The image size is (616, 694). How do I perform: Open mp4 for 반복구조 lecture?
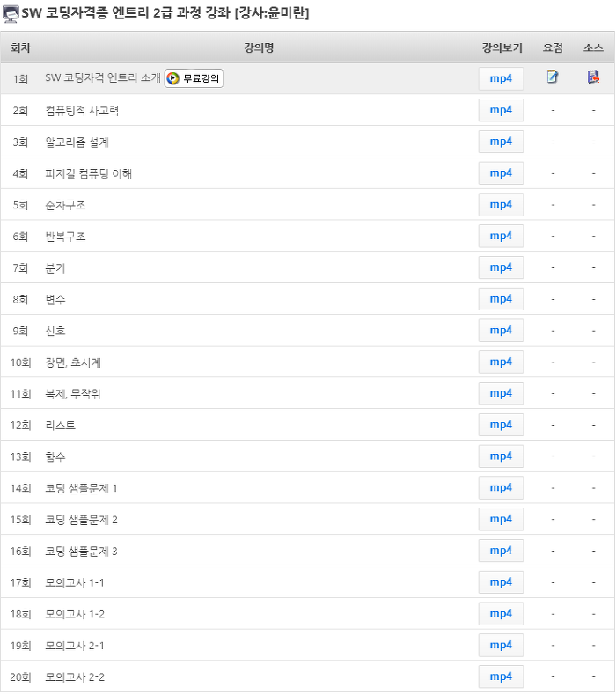[x=501, y=236]
